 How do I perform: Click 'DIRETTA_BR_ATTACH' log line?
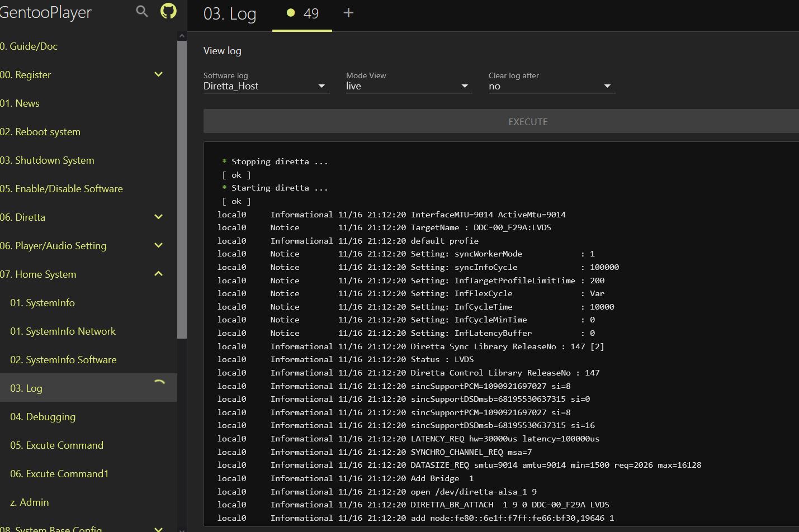click(x=510, y=505)
